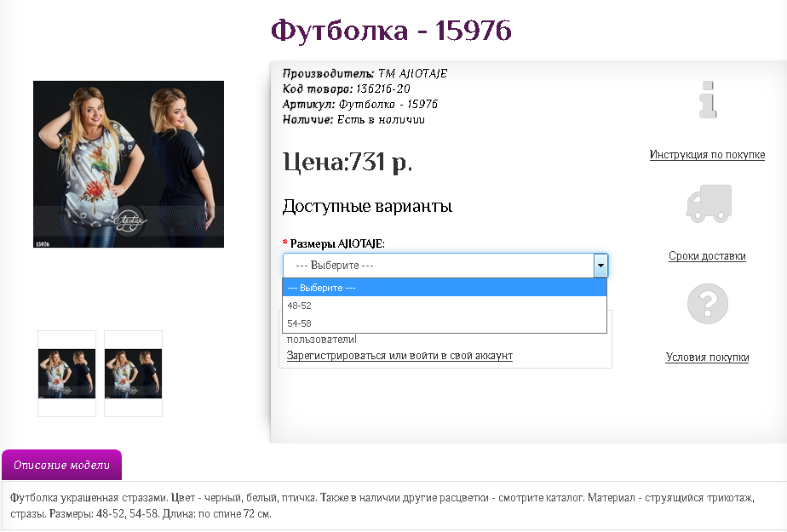The width and height of the screenshot is (787, 532).
Task: Select the second small product thumbnail
Action: (133, 374)
